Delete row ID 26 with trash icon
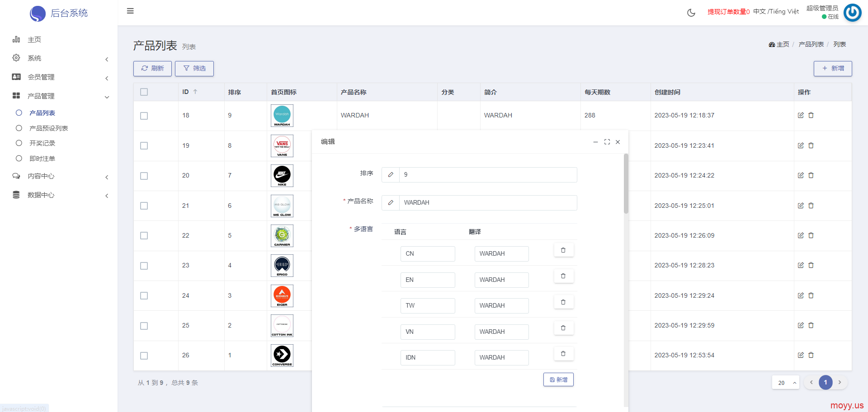 point(811,355)
